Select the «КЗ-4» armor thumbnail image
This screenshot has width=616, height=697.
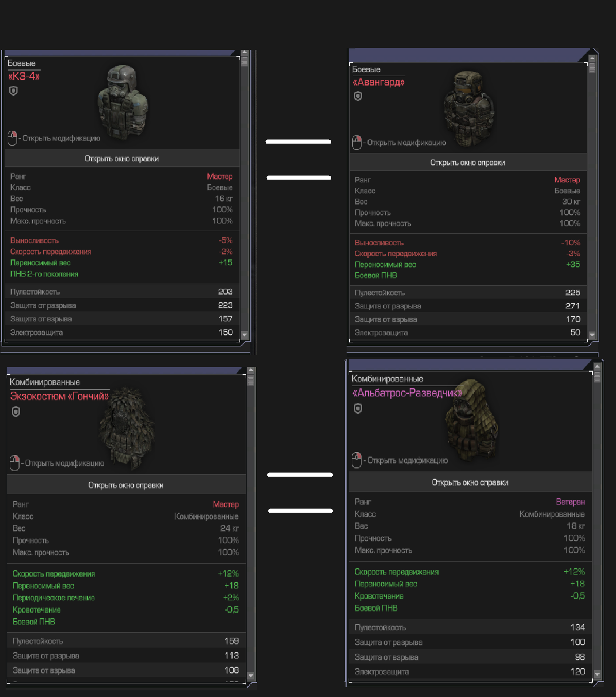click(123, 102)
